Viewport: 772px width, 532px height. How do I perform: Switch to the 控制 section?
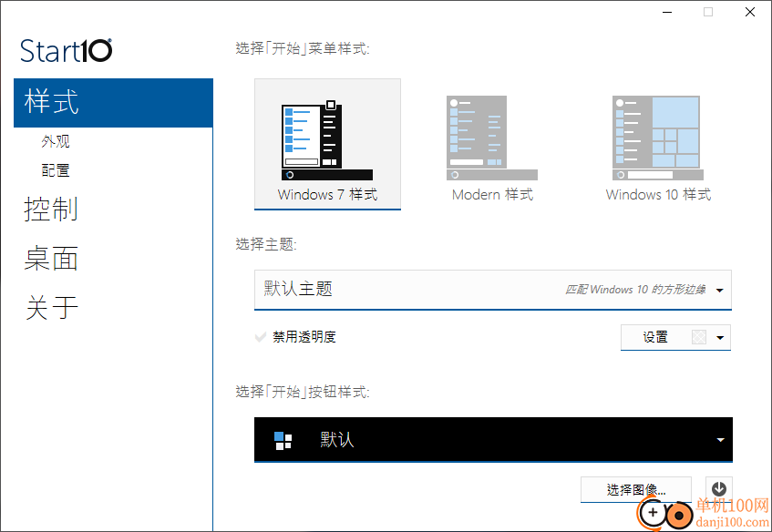click(51, 210)
